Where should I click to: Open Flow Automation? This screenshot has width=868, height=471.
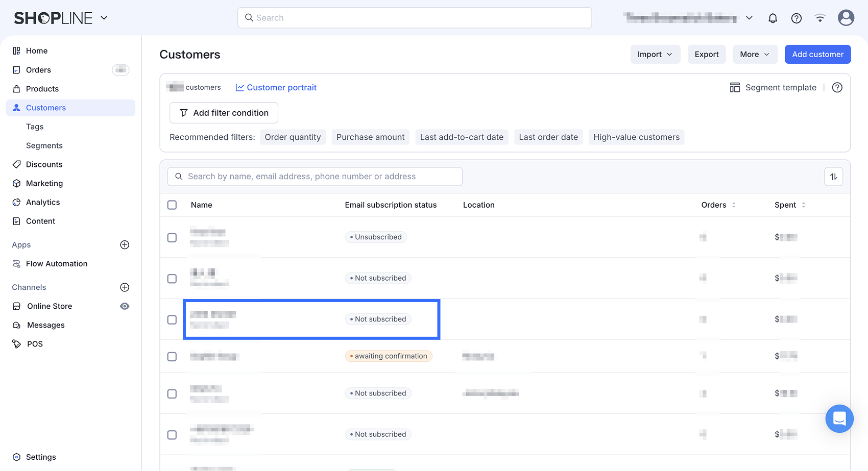click(56, 263)
